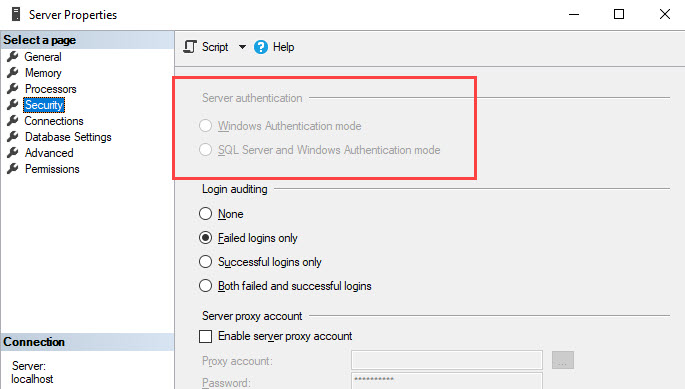
Task: Click the wrench icon beside Memory
Action: [x=13, y=73]
